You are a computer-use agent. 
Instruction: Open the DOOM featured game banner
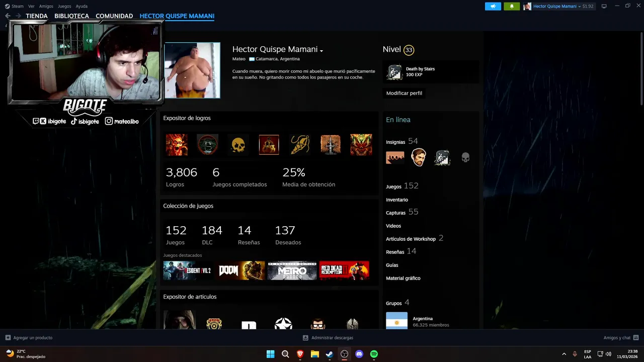240,270
